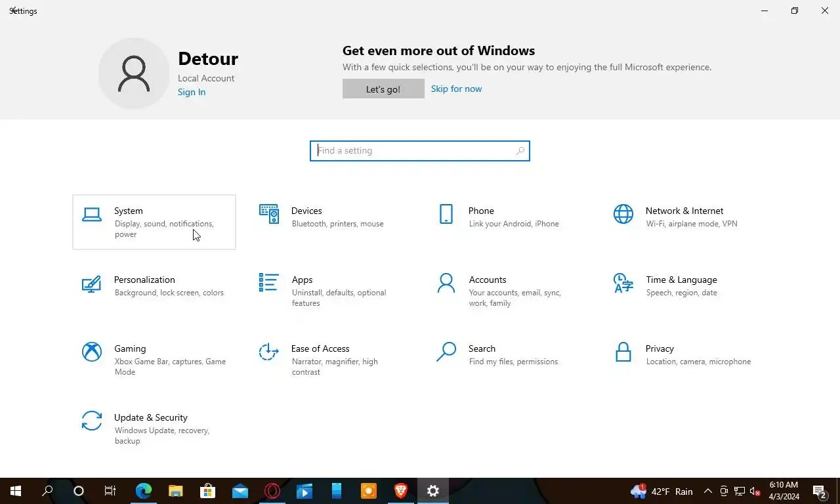Click the Let's go! button
The image size is (840, 504).
click(383, 89)
